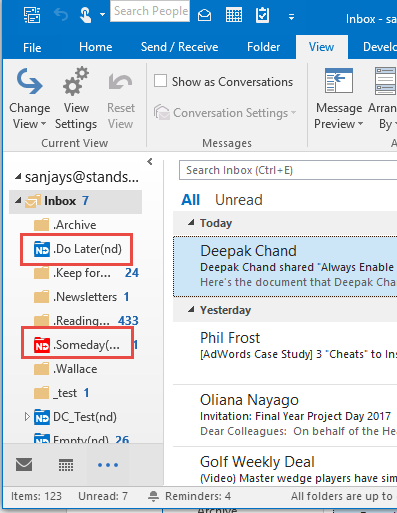Open the .Reading... folder
Image resolution: width=397 pixels, height=513 pixels.
81,321
